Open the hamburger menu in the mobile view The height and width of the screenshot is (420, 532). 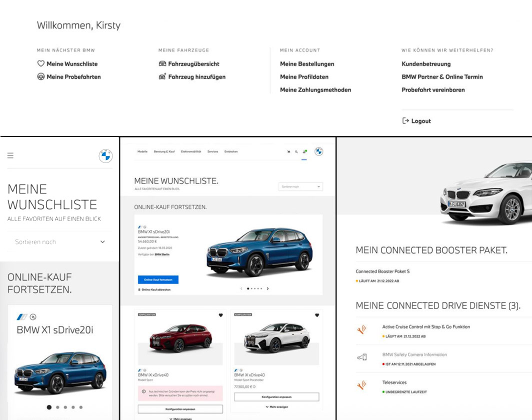[x=10, y=155]
